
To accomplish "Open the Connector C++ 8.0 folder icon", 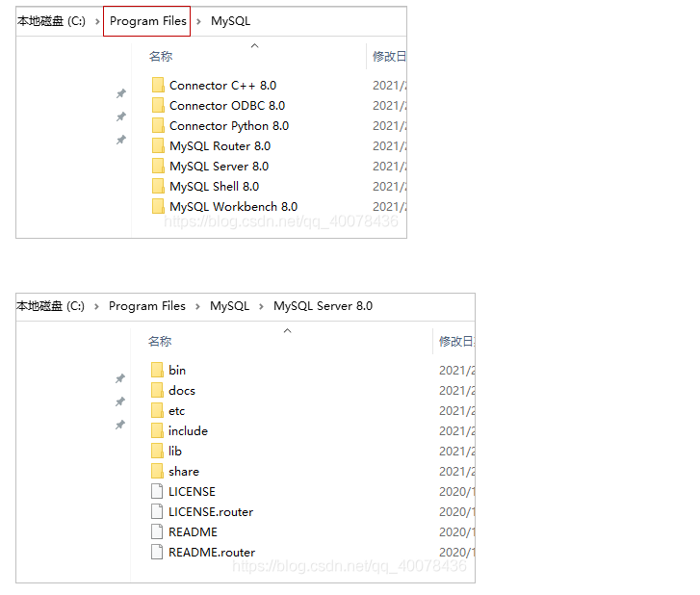I will click(x=158, y=85).
